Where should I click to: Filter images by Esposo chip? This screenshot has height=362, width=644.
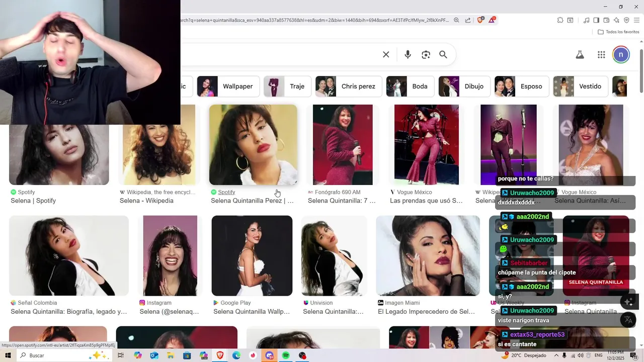point(522,86)
